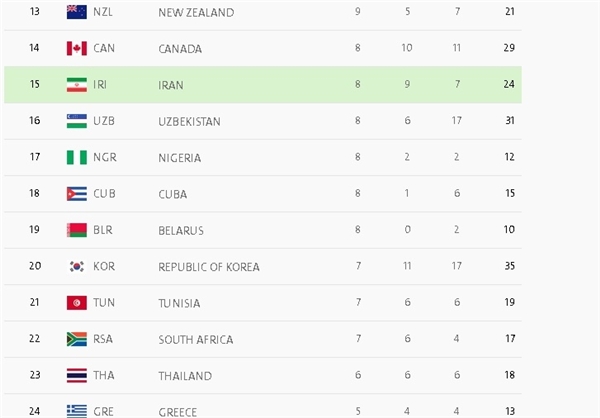The image size is (600, 418).
Task: Select Iran's total medal count 24
Action: coord(509,84)
